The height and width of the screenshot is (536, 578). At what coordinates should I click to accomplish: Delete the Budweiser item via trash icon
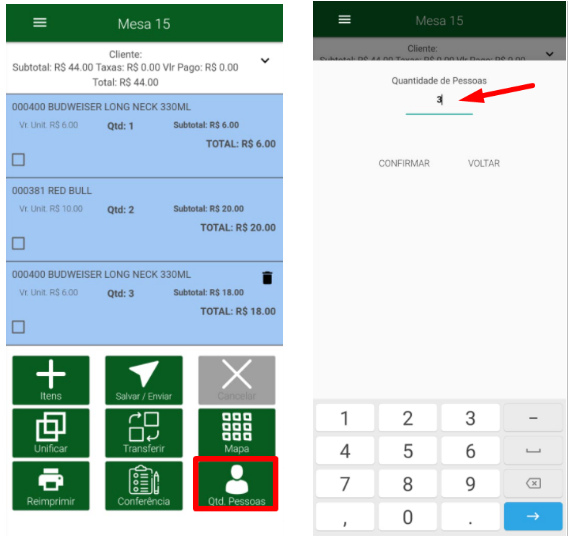(x=267, y=278)
